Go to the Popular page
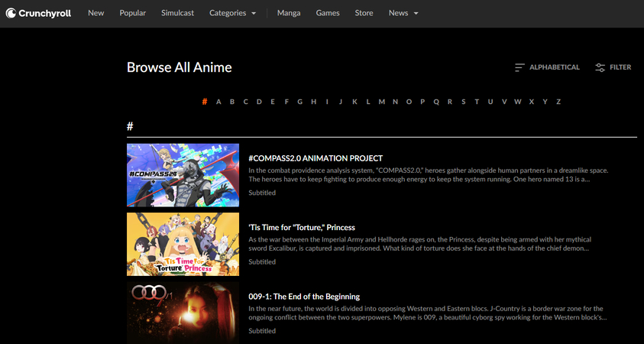The width and height of the screenshot is (644, 344). [x=133, y=13]
